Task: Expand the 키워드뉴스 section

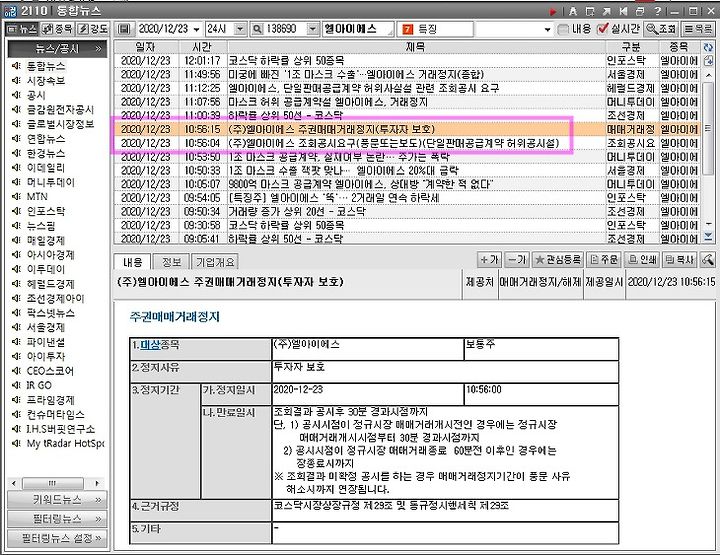Action: (x=57, y=499)
